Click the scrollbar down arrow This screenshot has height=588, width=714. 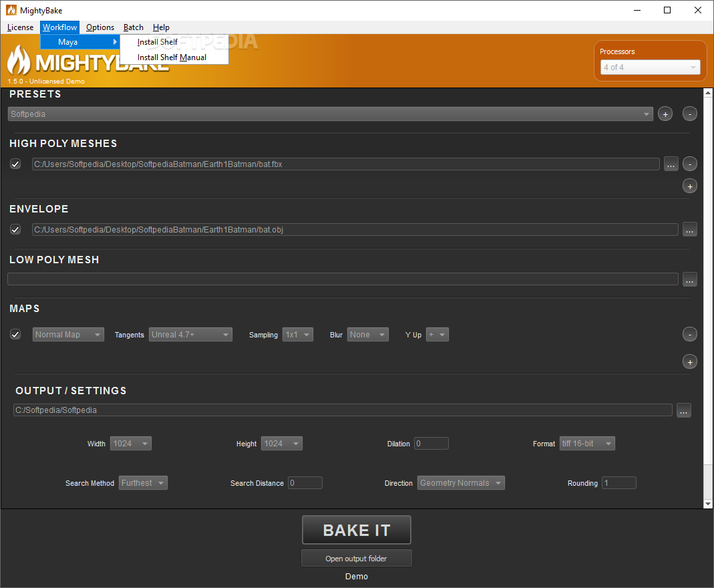coord(707,504)
